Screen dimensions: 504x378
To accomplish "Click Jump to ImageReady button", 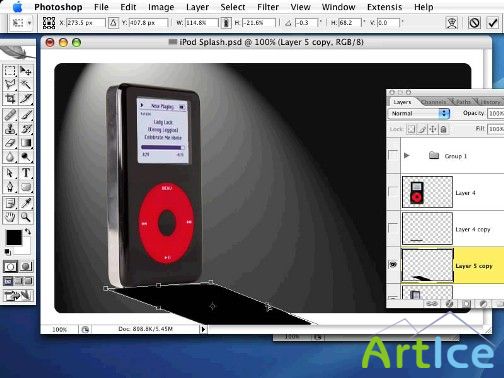I will [x=18, y=295].
